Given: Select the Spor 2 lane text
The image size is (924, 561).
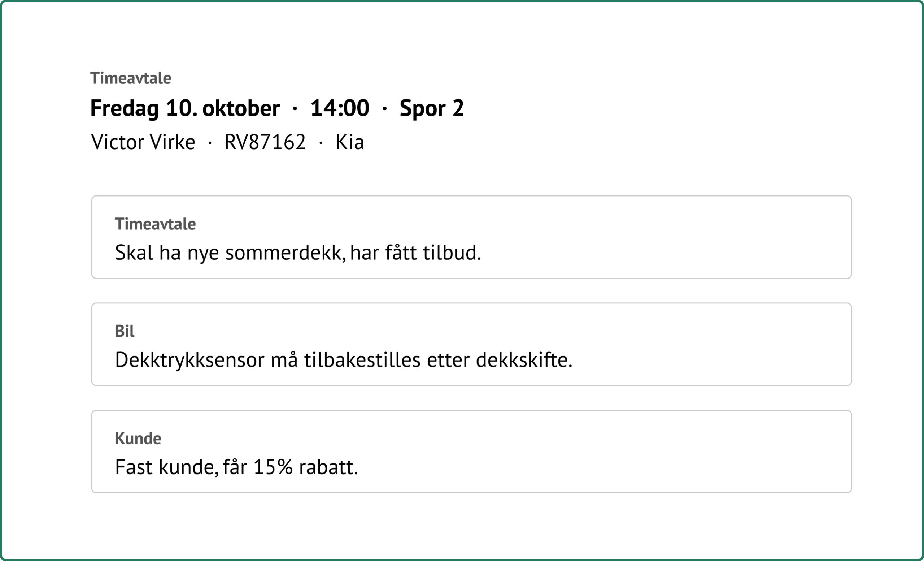Looking at the screenshot, I should click(x=431, y=108).
